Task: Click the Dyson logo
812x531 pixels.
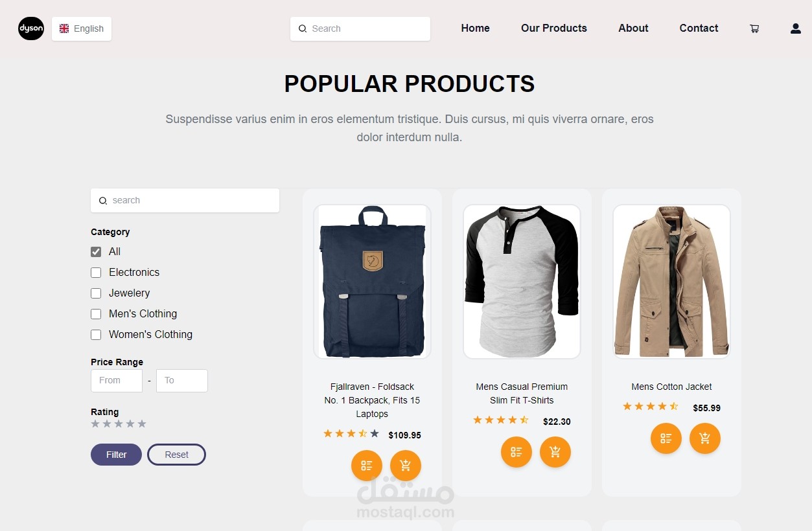Action: (31, 28)
